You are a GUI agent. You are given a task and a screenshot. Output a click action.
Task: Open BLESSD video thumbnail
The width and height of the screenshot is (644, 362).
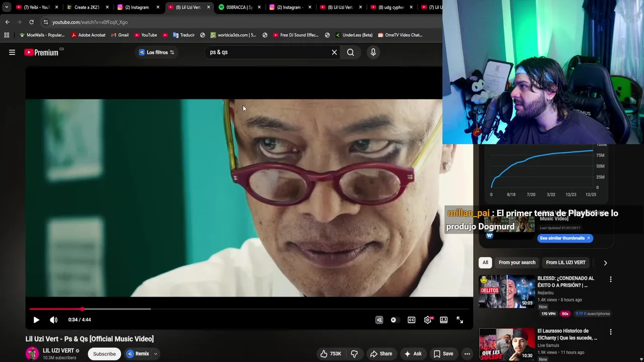point(507,291)
